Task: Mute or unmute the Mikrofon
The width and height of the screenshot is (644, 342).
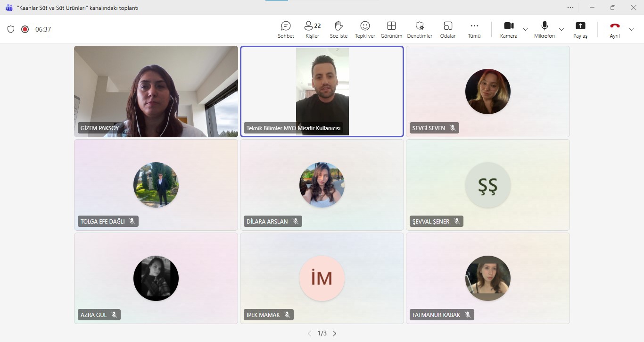Action: coord(544,29)
